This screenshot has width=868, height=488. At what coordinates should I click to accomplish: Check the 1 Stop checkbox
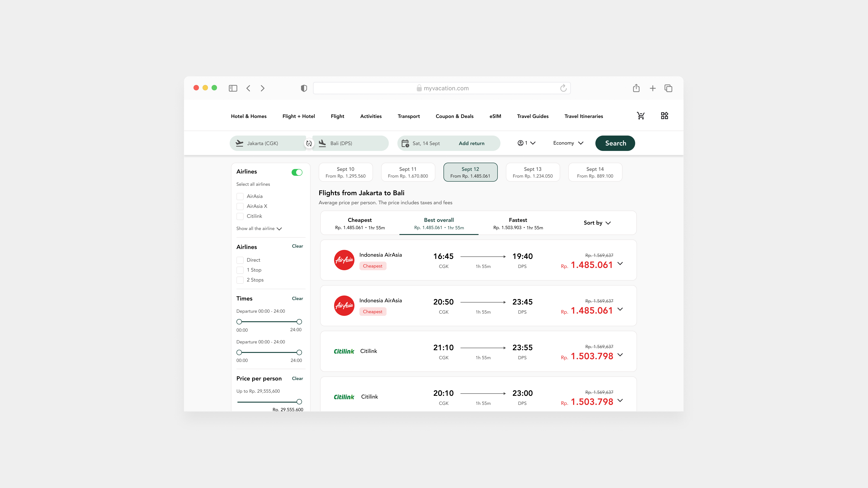coord(240,270)
